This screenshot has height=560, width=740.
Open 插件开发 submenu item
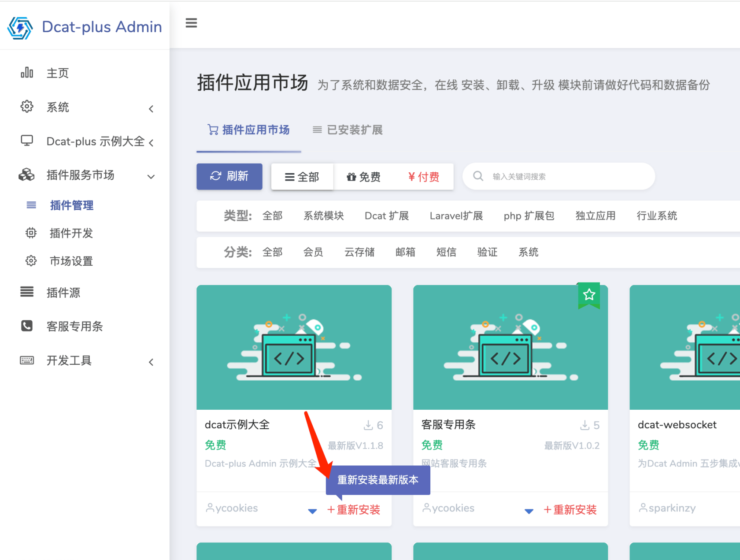71,233
